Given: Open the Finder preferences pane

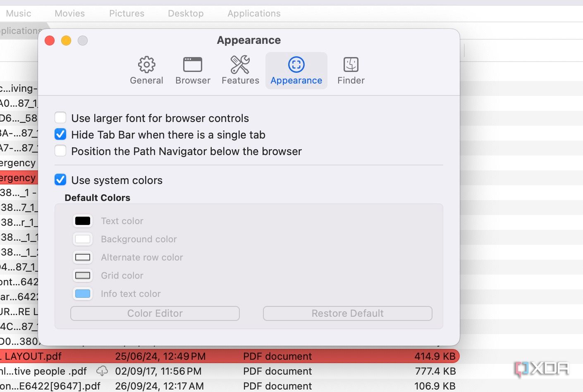Looking at the screenshot, I should tap(351, 71).
